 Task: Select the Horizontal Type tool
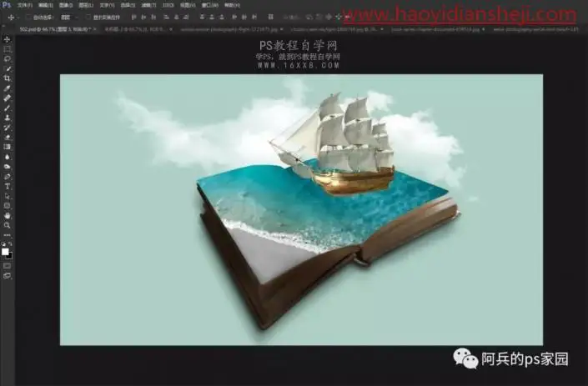8,186
